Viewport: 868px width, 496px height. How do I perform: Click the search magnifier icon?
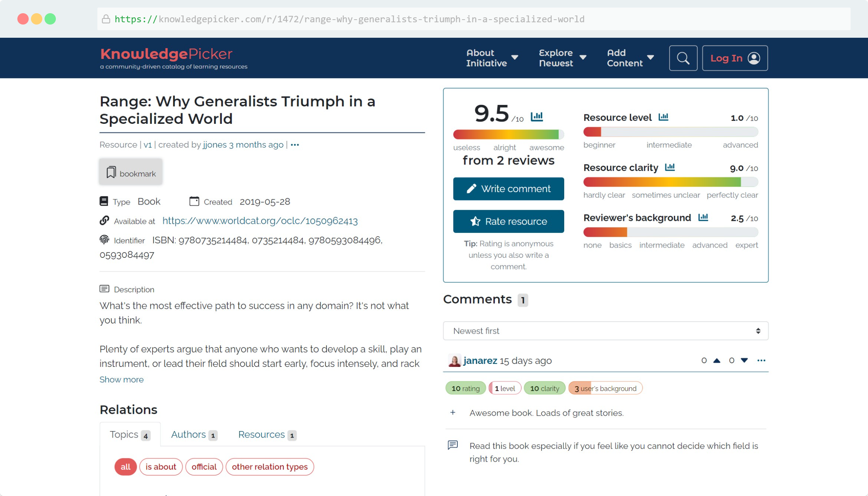tap(683, 58)
